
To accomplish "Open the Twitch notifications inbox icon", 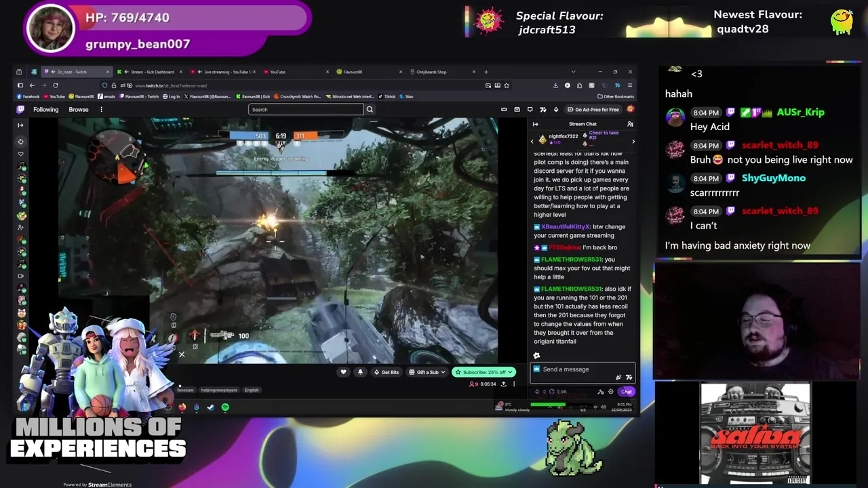I will tap(517, 109).
